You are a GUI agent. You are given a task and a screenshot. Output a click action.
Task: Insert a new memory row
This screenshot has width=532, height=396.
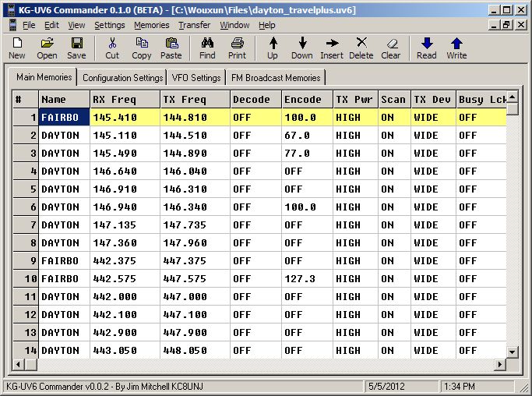click(x=331, y=48)
